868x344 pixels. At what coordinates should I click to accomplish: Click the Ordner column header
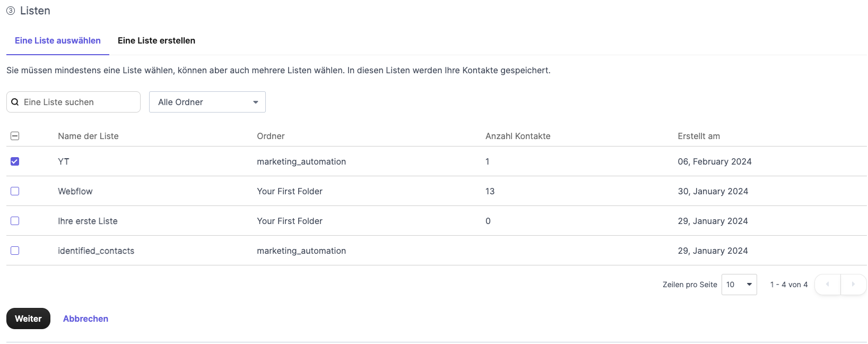(271, 136)
